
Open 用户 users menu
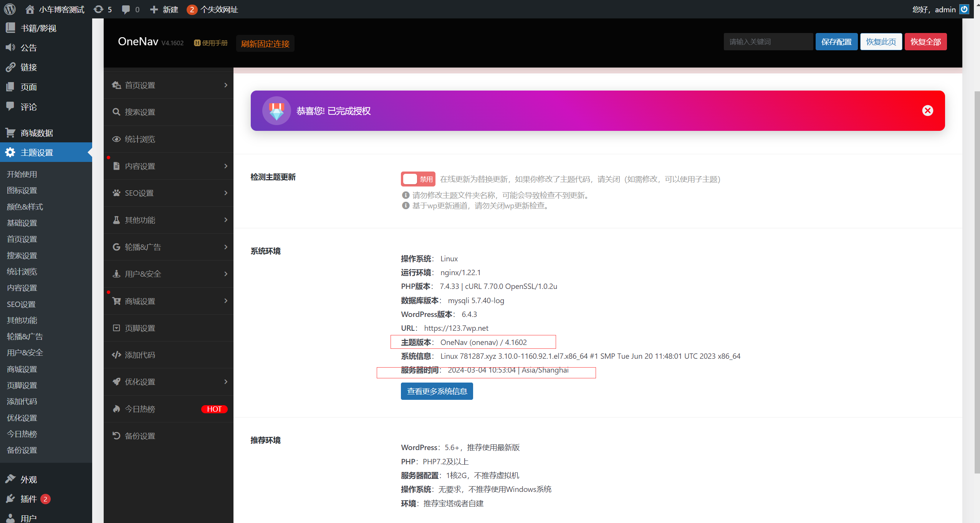click(x=46, y=518)
